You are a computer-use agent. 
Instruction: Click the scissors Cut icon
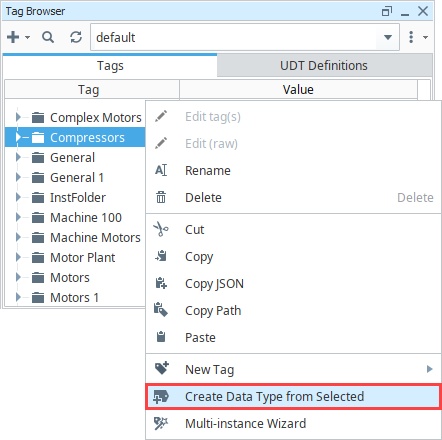pos(161,230)
